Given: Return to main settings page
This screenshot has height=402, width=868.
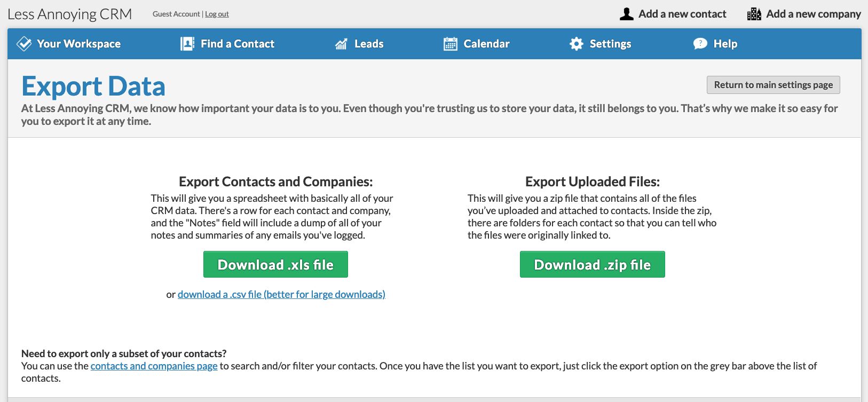Looking at the screenshot, I should [774, 85].
